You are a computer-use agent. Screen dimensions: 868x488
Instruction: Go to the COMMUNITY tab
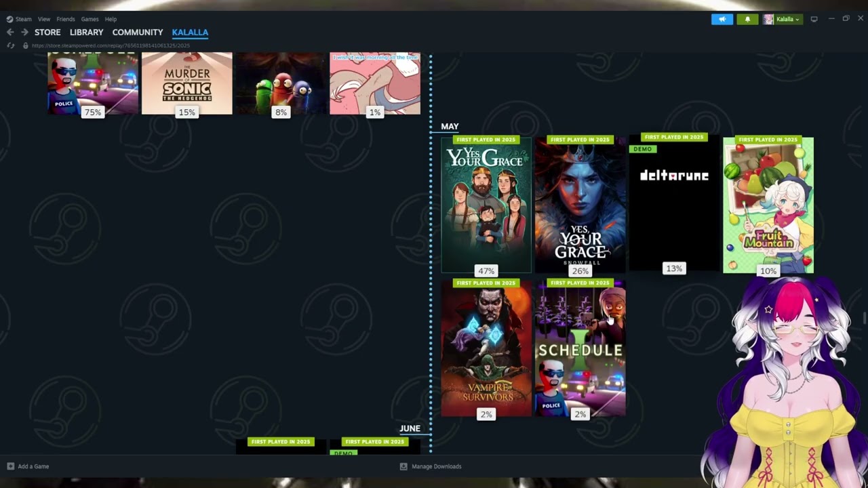138,32
